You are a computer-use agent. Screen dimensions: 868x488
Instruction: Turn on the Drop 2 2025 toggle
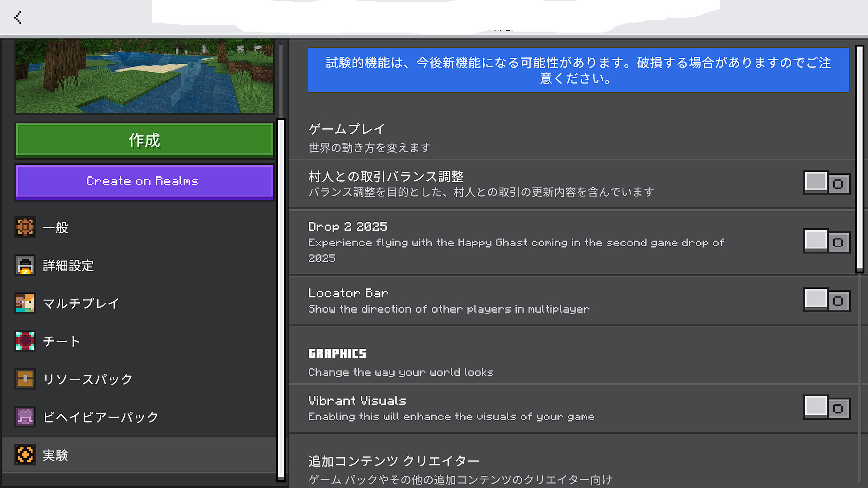[826, 241]
